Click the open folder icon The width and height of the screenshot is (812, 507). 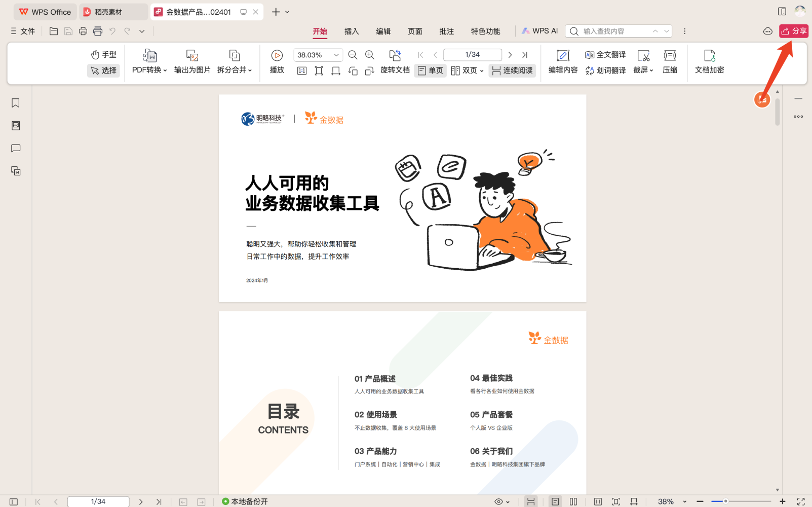coord(53,31)
